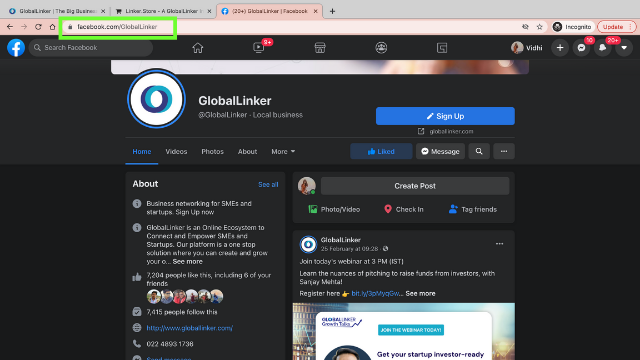Switch to the Linker.Store browser tab

pos(163,11)
